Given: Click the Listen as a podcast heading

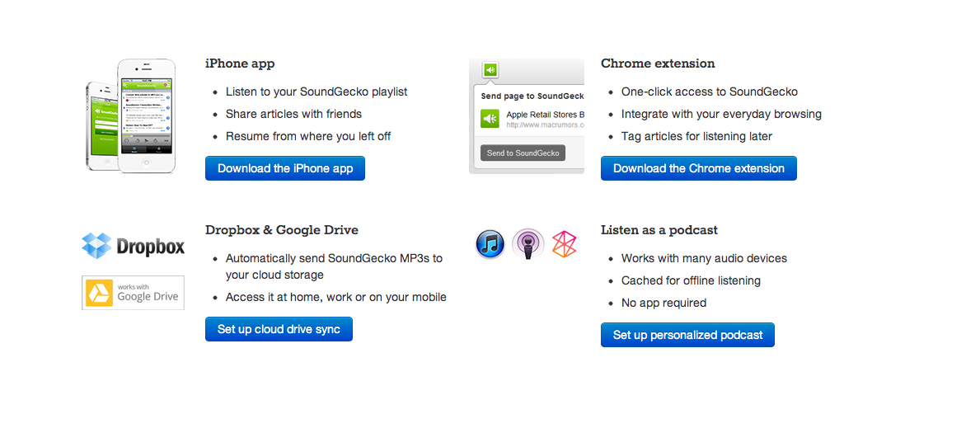Looking at the screenshot, I should [659, 230].
